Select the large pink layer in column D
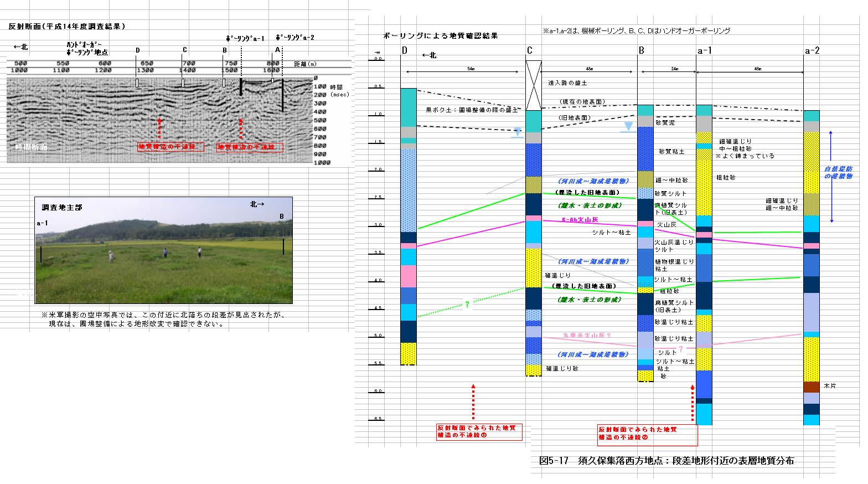This screenshot has width=868, height=484. pos(408,276)
